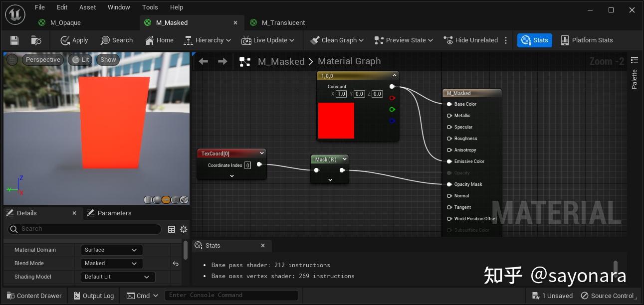
Task: Open the Output Log
Action: point(93,295)
